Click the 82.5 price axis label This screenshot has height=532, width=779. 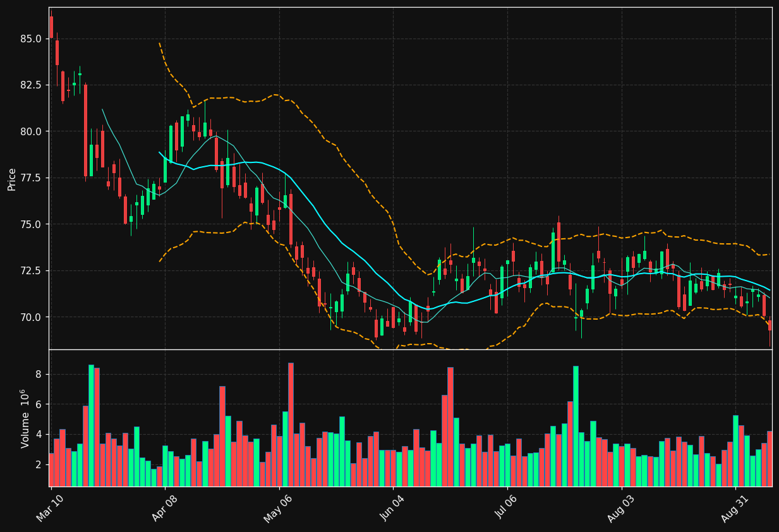pos(30,85)
